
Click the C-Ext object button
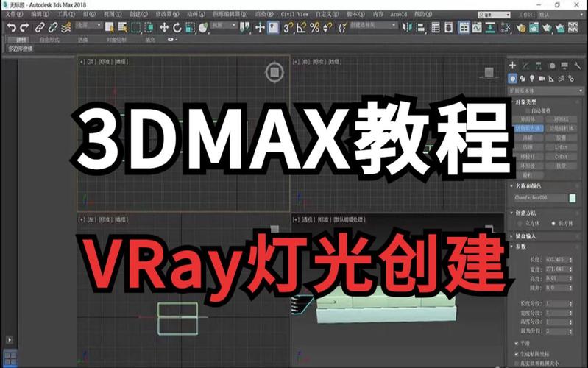pyautogui.click(x=561, y=157)
